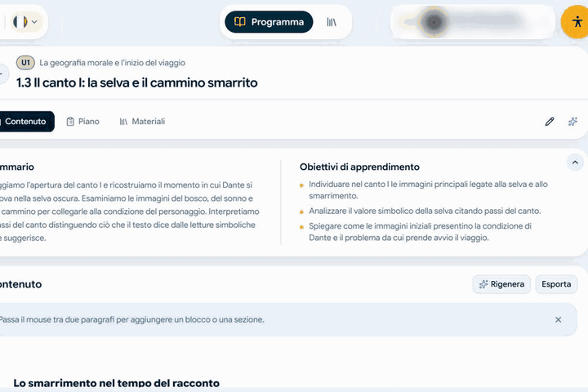
Task: Click the pencil edit icon
Action: coord(550,122)
